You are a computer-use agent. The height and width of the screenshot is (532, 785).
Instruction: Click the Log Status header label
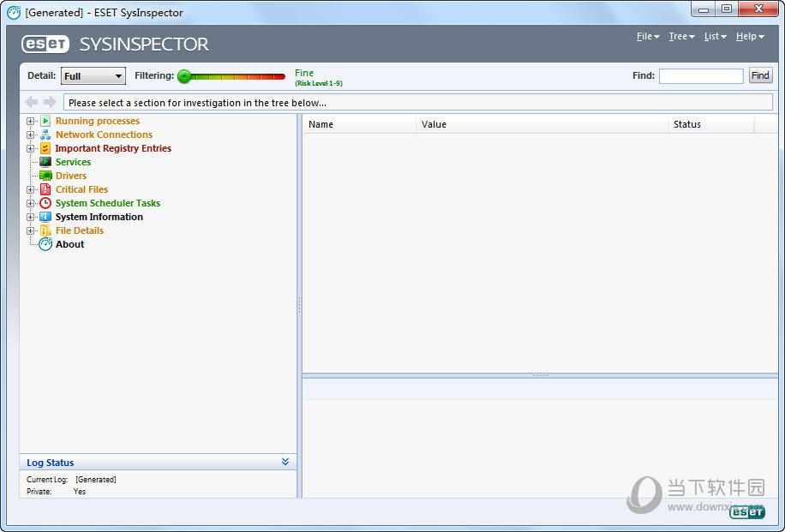(x=50, y=463)
